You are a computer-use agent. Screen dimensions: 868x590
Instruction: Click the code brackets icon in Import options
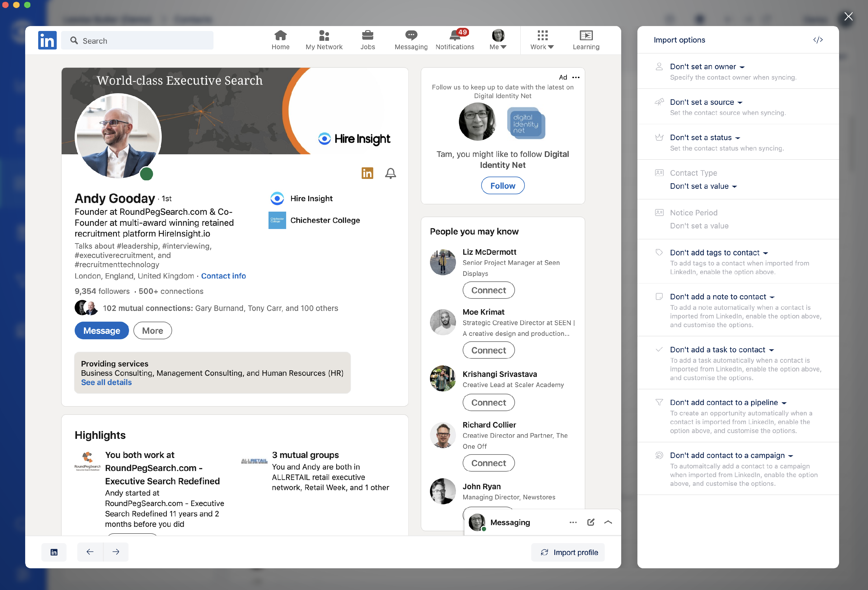pyautogui.click(x=818, y=40)
